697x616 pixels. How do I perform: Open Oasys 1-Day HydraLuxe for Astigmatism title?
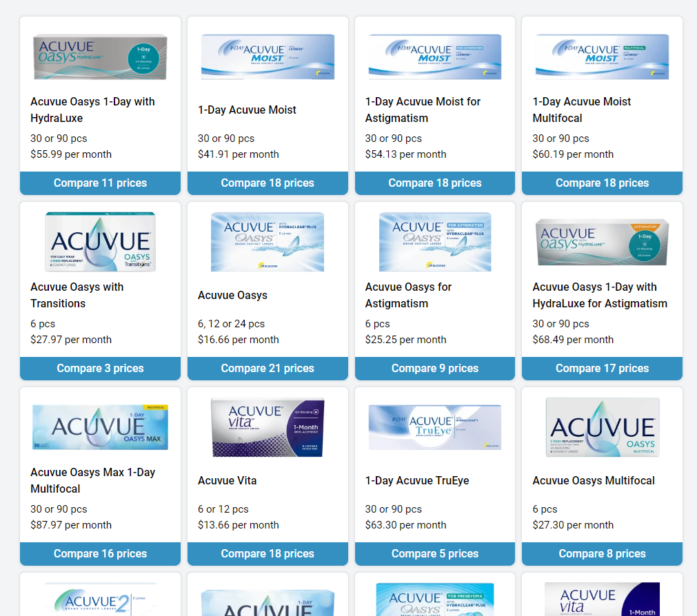pos(600,295)
